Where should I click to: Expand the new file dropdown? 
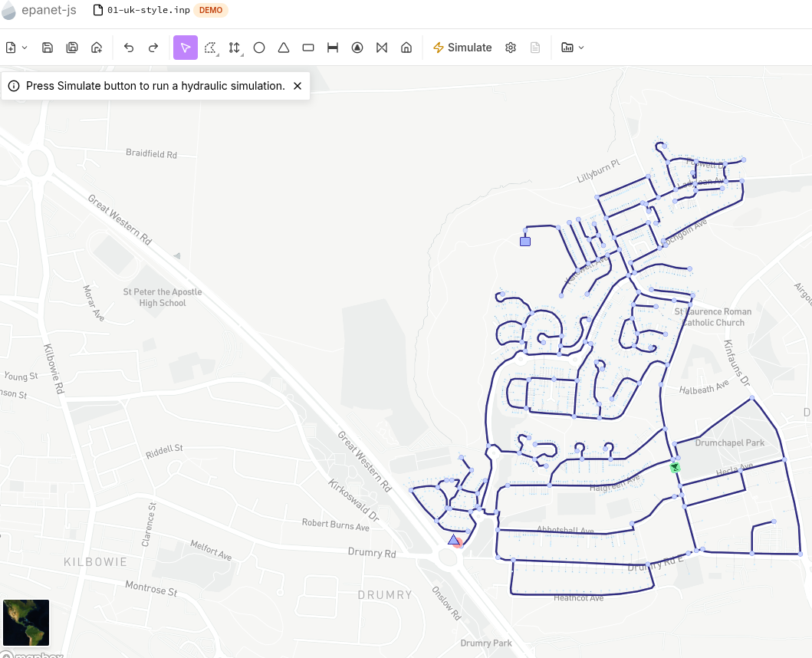point(16,48)
